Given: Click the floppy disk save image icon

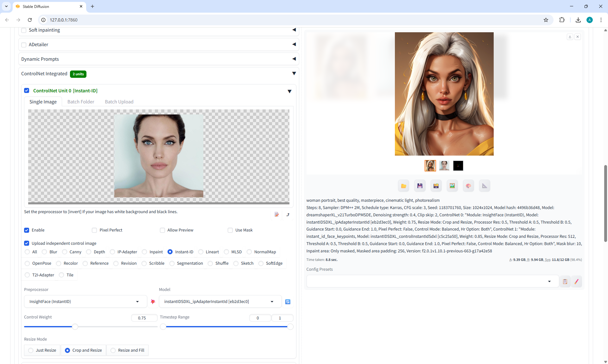Looking at the screenshot, I should pyautogui.click(x=420, y=186).
